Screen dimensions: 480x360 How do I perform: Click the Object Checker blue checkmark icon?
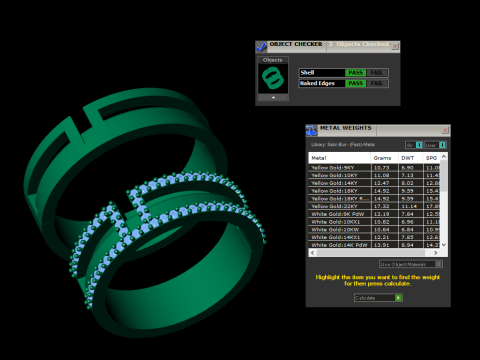tap(261, 47)
